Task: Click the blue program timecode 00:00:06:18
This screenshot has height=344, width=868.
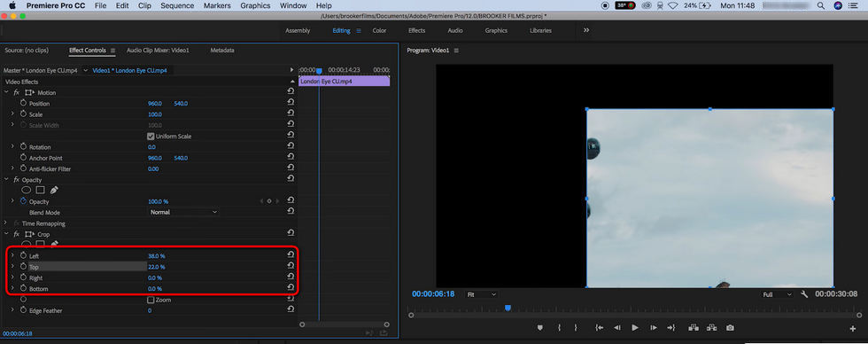Action: coord(433,294)
